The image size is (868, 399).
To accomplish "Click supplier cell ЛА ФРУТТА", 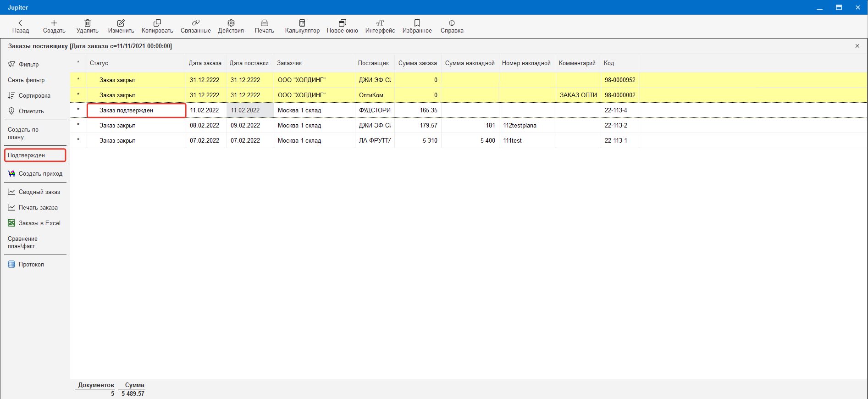I will tap(375, 140).
